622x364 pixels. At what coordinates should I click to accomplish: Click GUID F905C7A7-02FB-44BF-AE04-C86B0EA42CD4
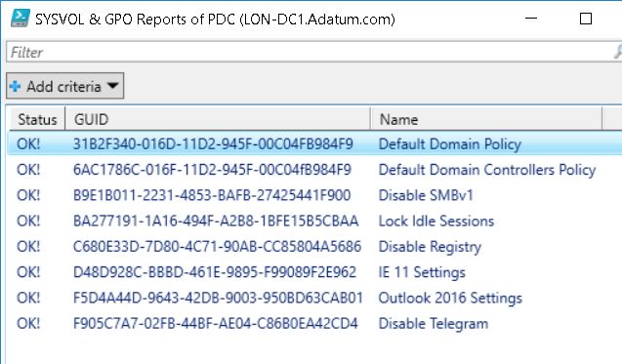[216, 324]
